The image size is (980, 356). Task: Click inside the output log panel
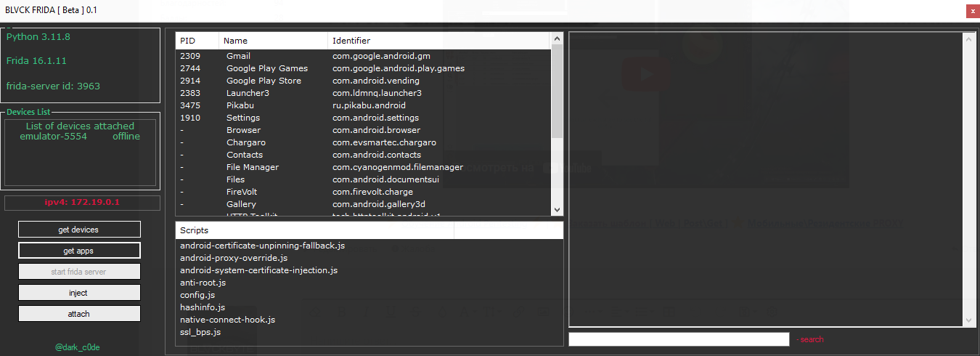766,179
